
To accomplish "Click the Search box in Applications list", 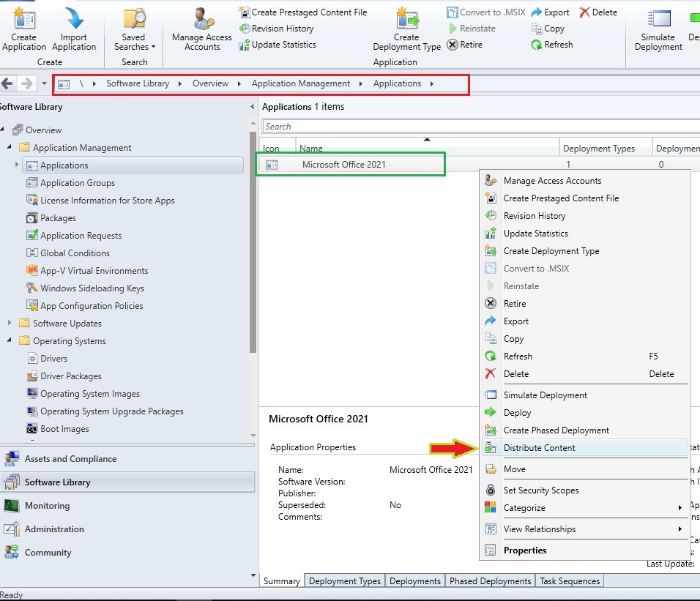I will click(481, 126).
